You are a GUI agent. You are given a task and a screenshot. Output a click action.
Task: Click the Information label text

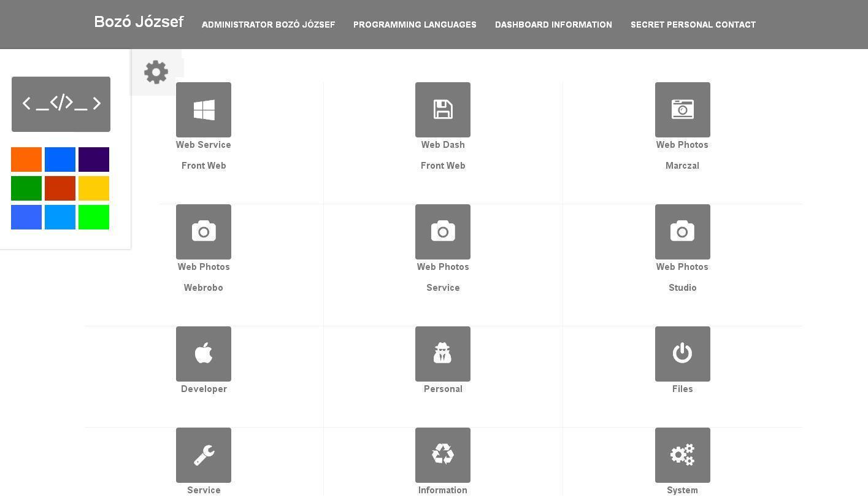tap(443, 490)
